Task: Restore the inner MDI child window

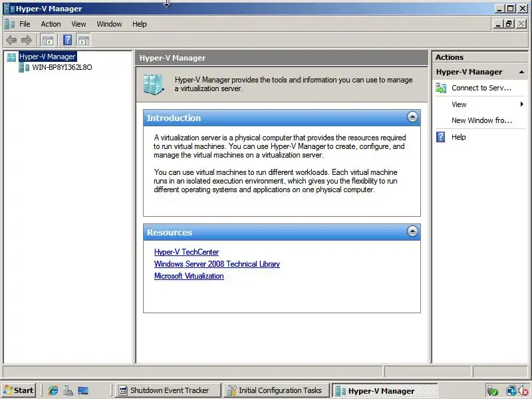Action: click(509, 24)
